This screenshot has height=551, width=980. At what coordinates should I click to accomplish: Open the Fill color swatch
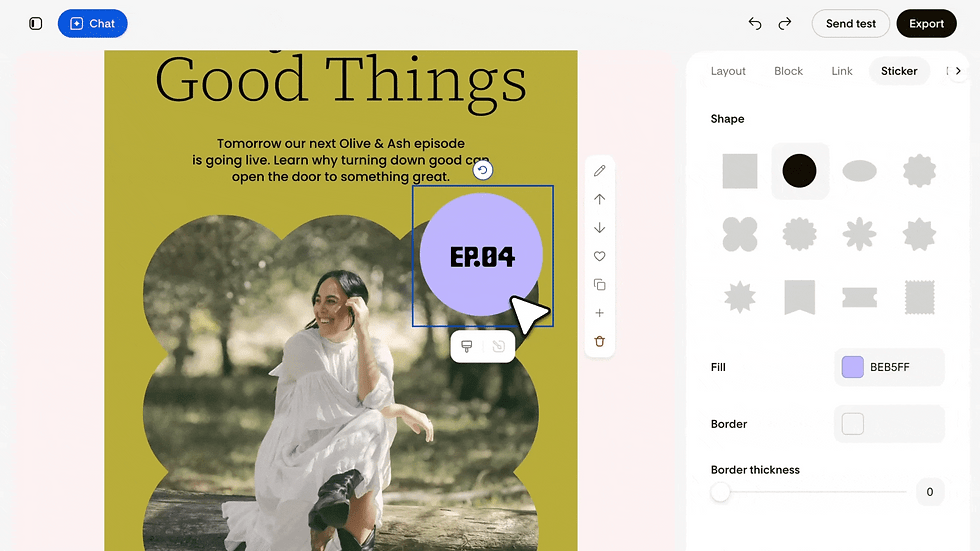pyautogui.click(x=852, y=367)
